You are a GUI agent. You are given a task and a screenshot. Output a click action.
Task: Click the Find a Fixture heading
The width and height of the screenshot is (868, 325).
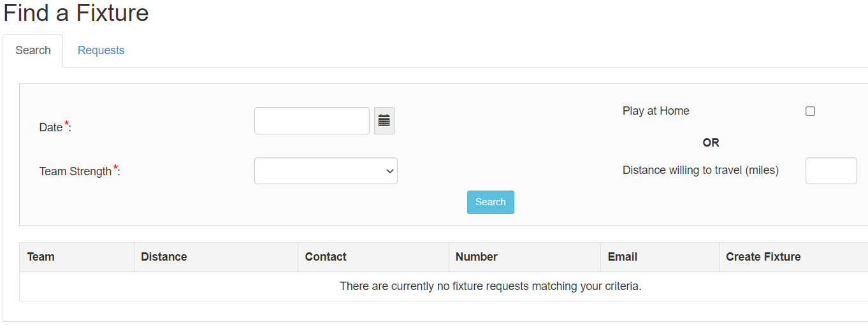[76, 13]
